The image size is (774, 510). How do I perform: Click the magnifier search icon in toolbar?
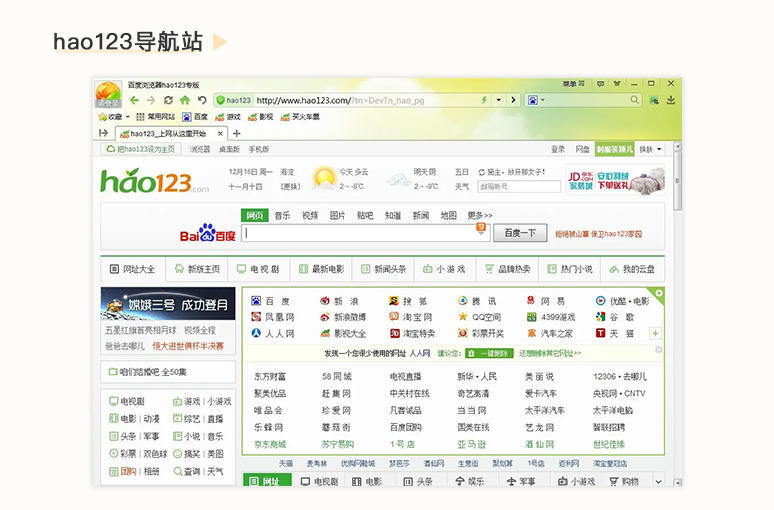coord(635,100)
